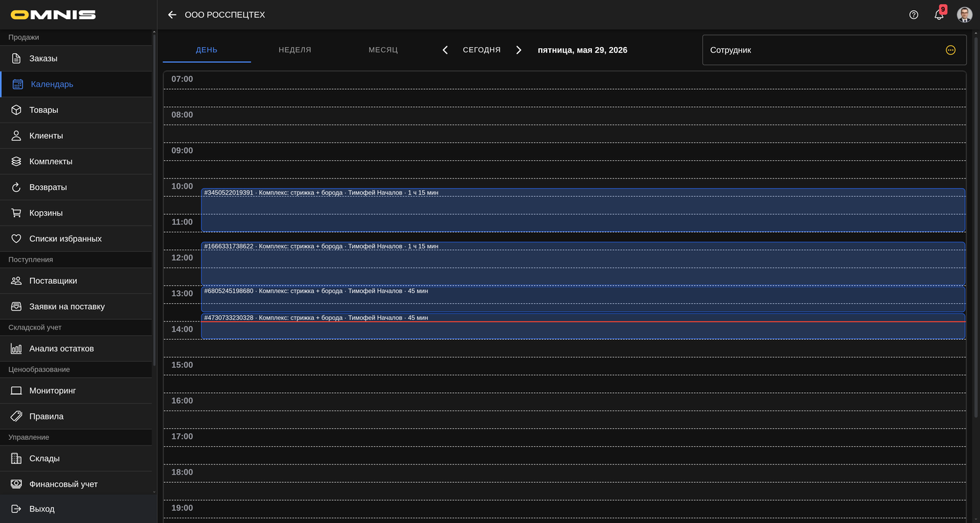This screenshot has height=523, width=980.
Task: Open the Заказы menu item
Action: click(76, 59)
